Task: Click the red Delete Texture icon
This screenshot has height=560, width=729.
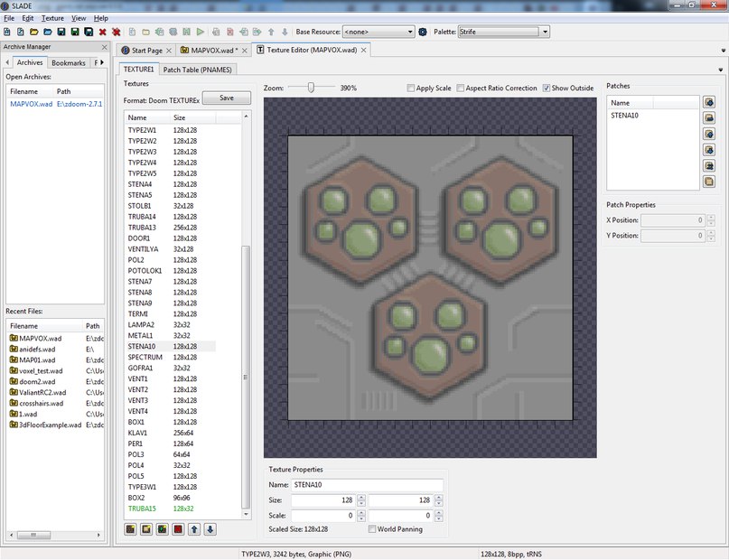Action: [x=178, y=529]
